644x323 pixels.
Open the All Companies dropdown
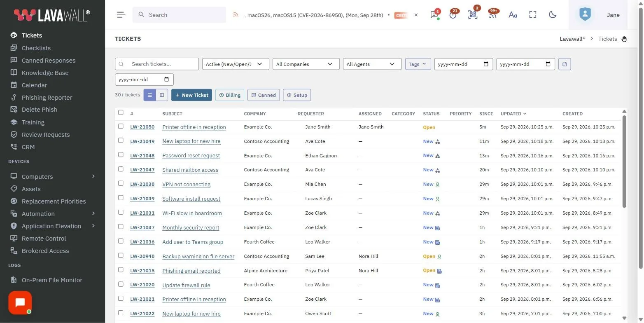[x=306, y=64]
